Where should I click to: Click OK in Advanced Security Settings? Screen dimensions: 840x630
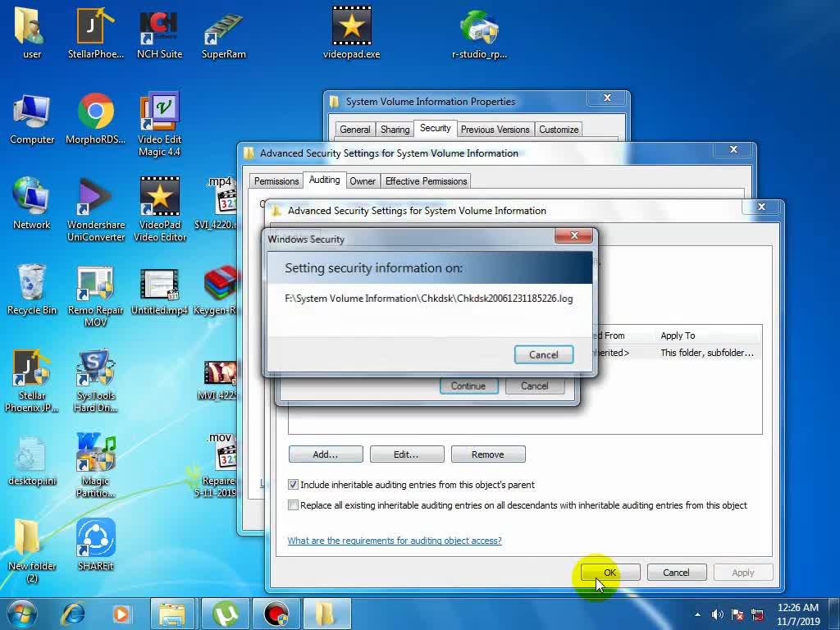point(610,572)
